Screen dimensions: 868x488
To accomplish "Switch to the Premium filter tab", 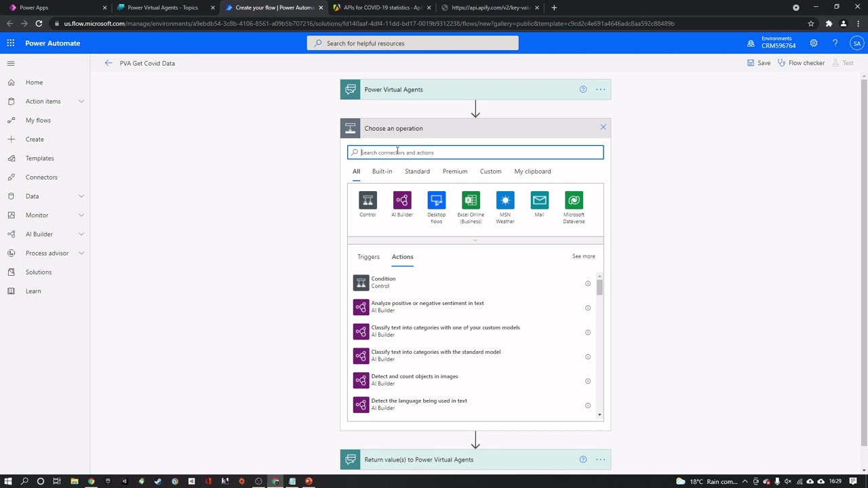I will pyautogui.click(x=455, y=171).
